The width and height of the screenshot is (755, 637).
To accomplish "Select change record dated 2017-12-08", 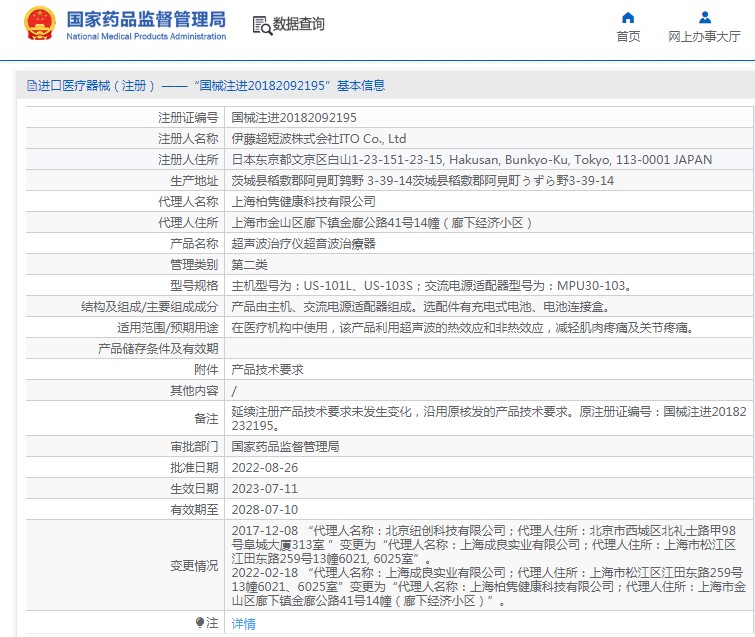I will [x=484, y=545].
